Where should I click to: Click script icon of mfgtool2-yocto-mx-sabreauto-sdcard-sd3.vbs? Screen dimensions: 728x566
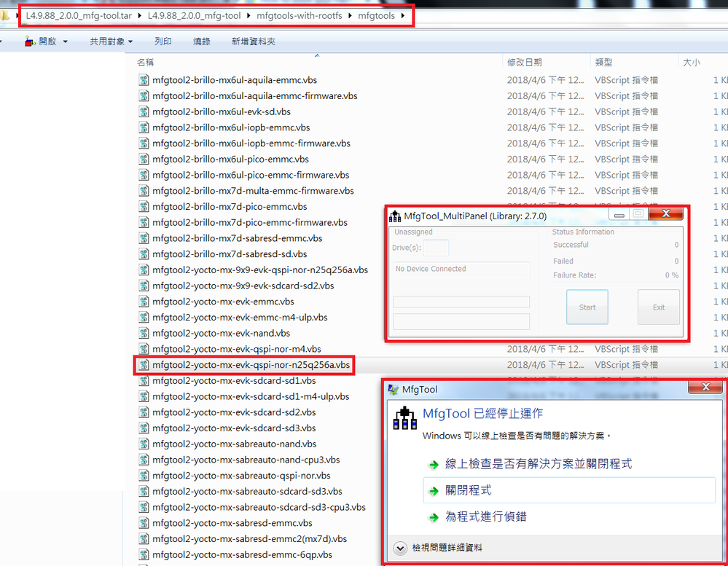pyautogui.click(x=144, y=491)
